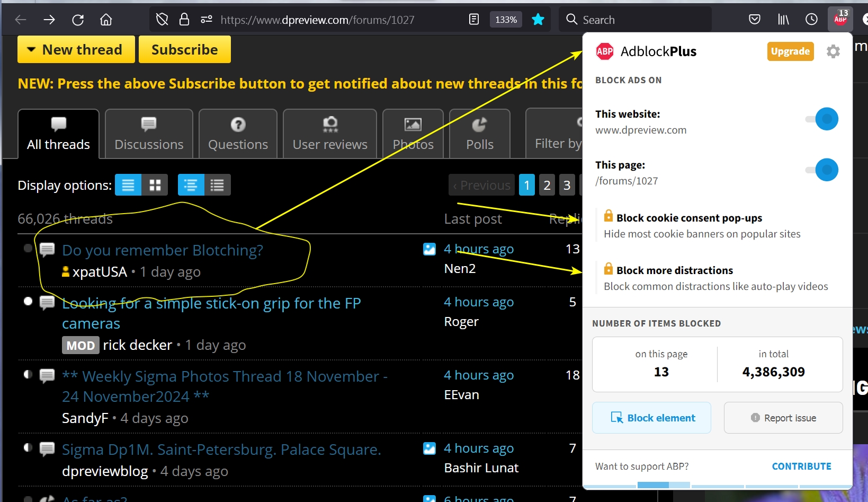This screenshot has height=502, width=868.
Task: Click the Adblock Plus extension toolbar icon
Action: 840,19
